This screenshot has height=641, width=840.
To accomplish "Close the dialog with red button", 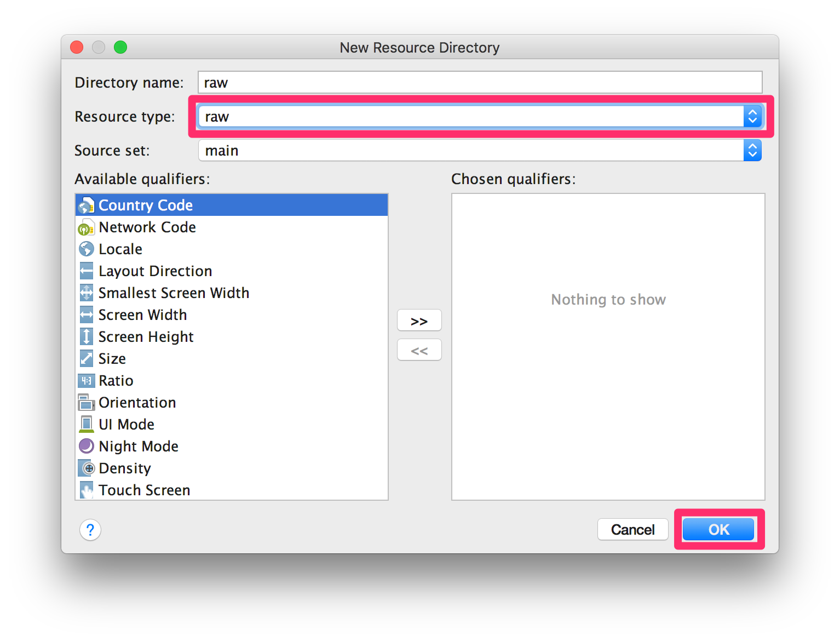I will pyautogui.click(x=77, y=47).
